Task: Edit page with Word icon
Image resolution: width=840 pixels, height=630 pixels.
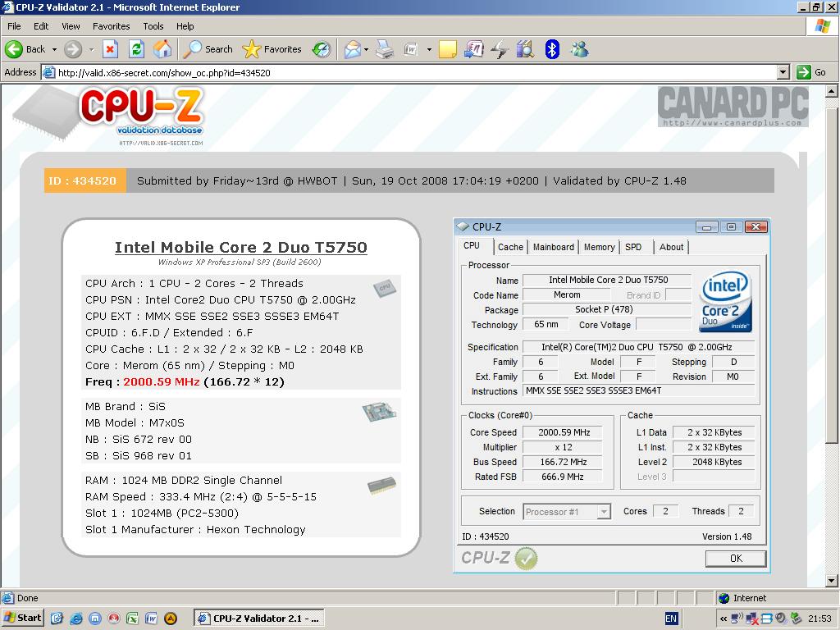Action: pyautogui.click(x=411, y=49)
